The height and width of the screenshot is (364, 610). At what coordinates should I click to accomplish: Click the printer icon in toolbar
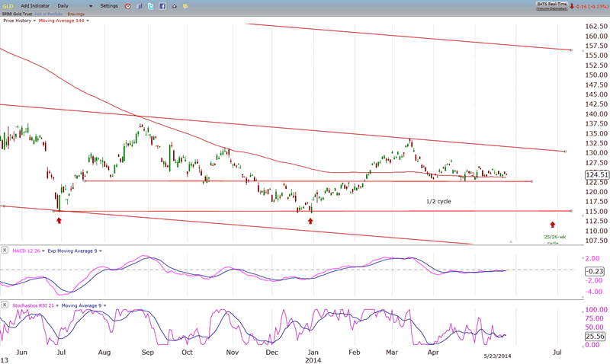click(174, 6)
